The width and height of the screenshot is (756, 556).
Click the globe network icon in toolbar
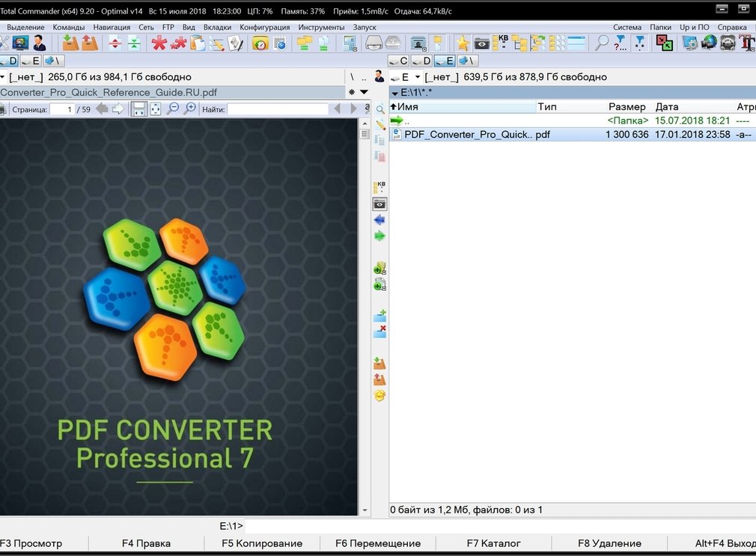(709, 43)
